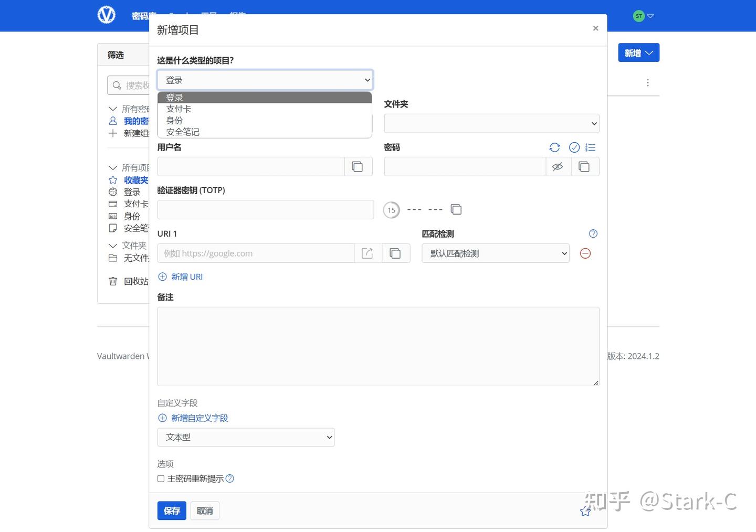The height and width of the screenshot is (532, 756).
Task: Select 支付卡 in the type option list
Action: pyautogui.click(x=265, y=109)
